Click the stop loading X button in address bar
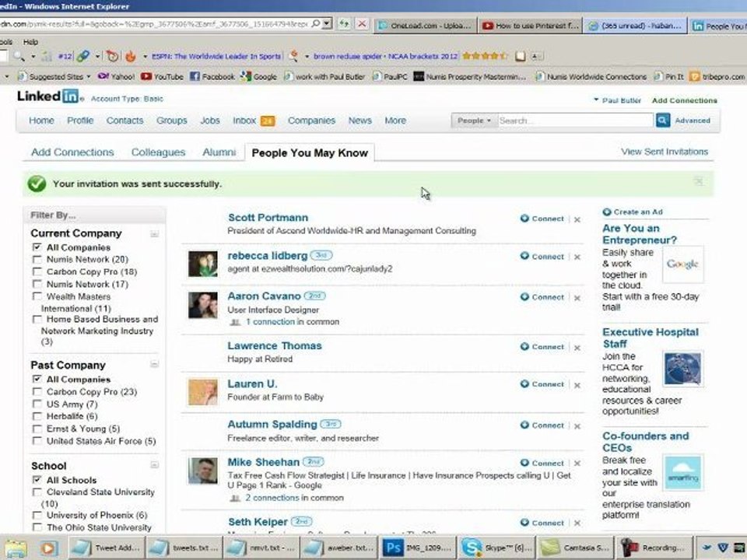747x560 pixels. [362, 24]
